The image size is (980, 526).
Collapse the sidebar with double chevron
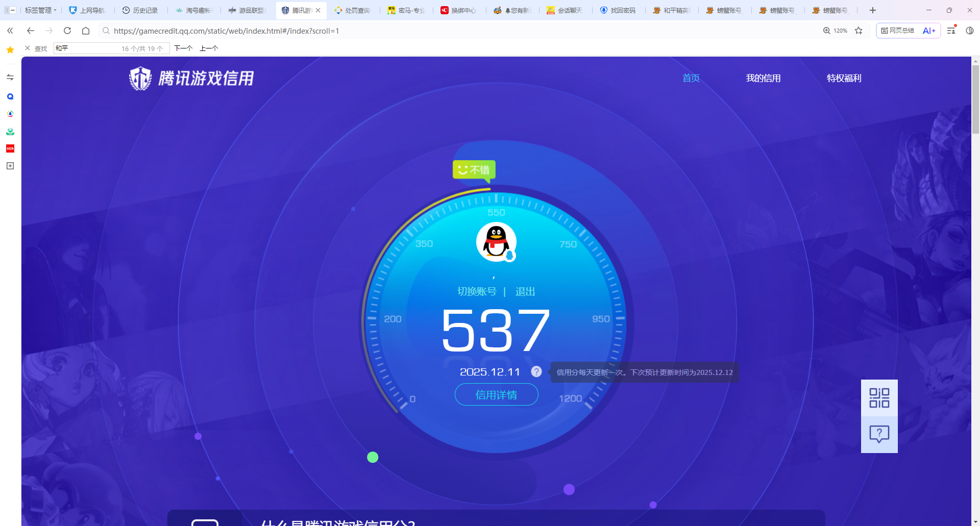coord(10,31)
